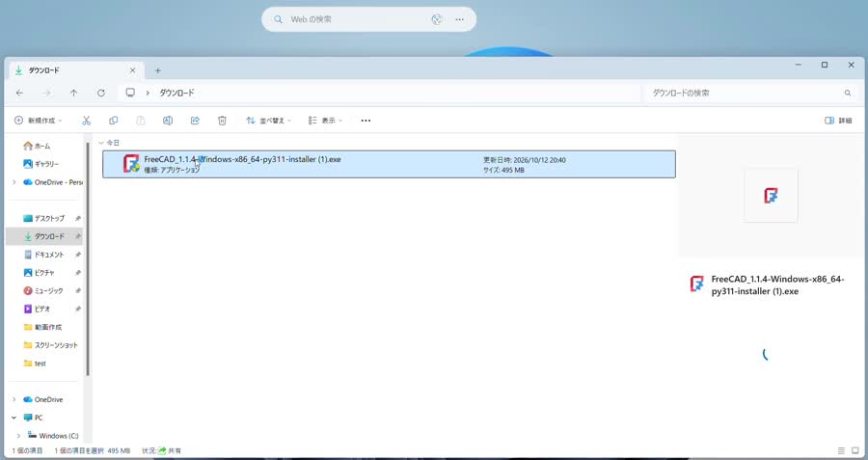
Task: Open the 並べ替え sort dropdown
Action: point(268,121)
